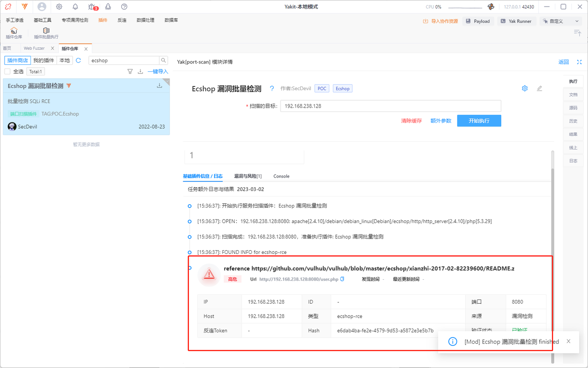Switch to the 漏洞与风险[1] tab
588x368 pixels.
point(248,176)
